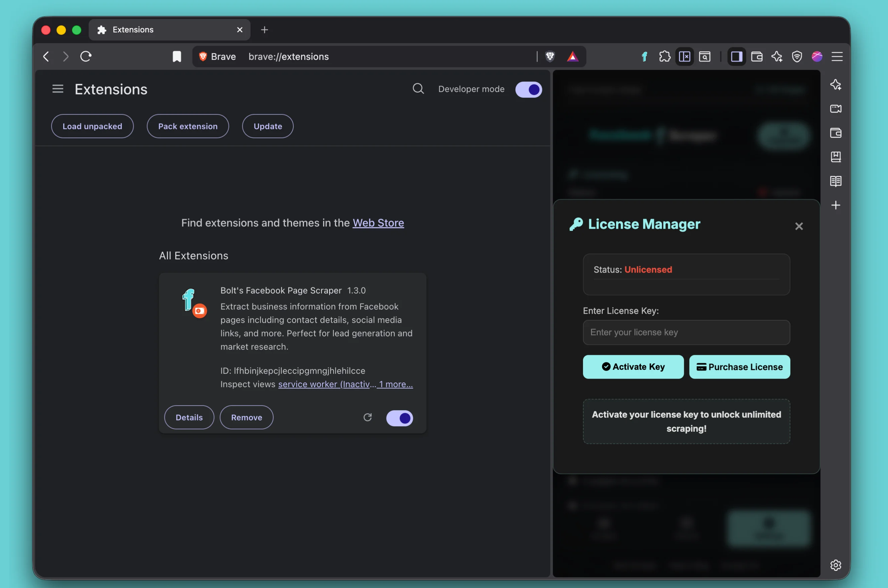The width and height of the screenshot is (888, 588).
Task: Open Brave VPN shield icon
Action: click(797, 57)
